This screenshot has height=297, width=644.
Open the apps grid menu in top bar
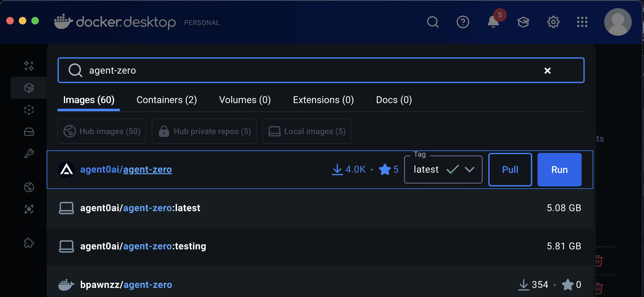(582, 22)
